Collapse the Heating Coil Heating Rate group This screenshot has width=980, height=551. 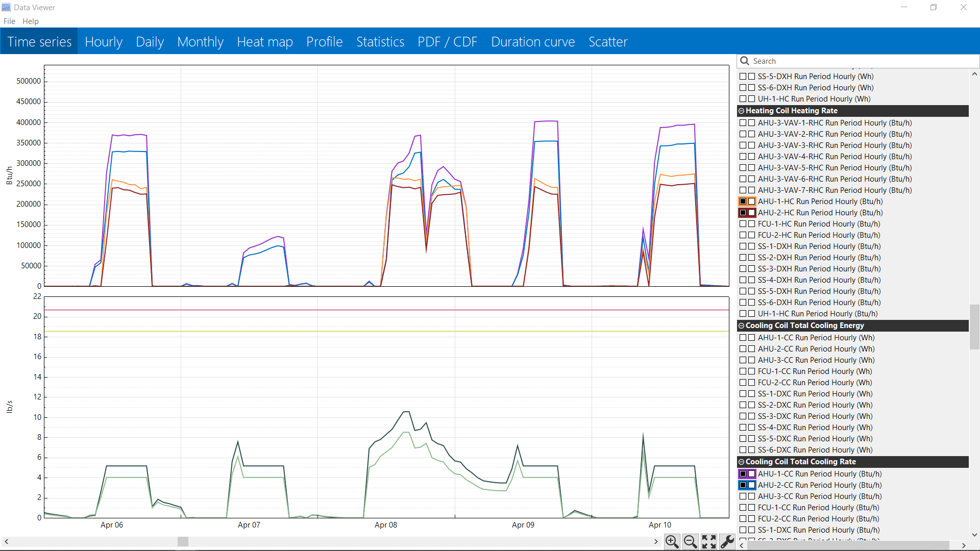coord(742,111)
